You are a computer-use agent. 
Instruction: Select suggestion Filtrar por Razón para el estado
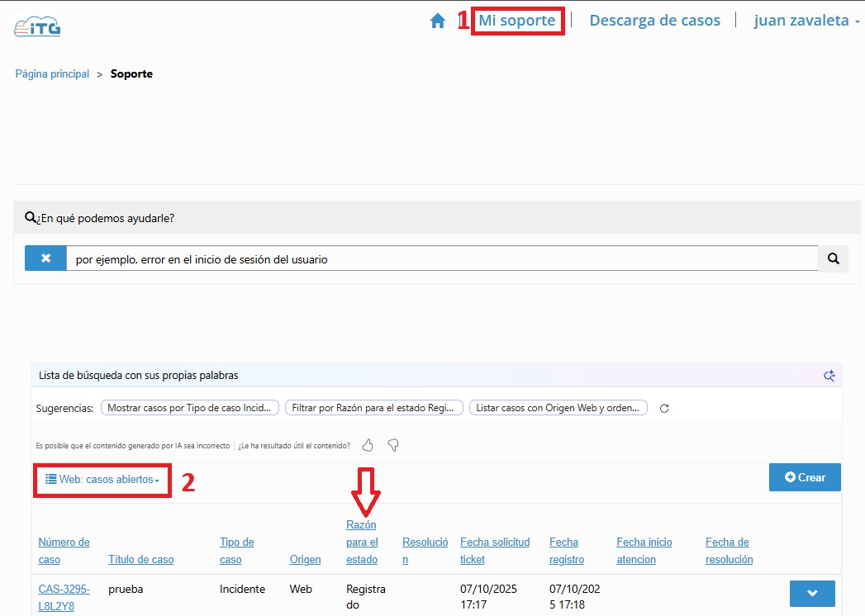(x=373, y=408)
